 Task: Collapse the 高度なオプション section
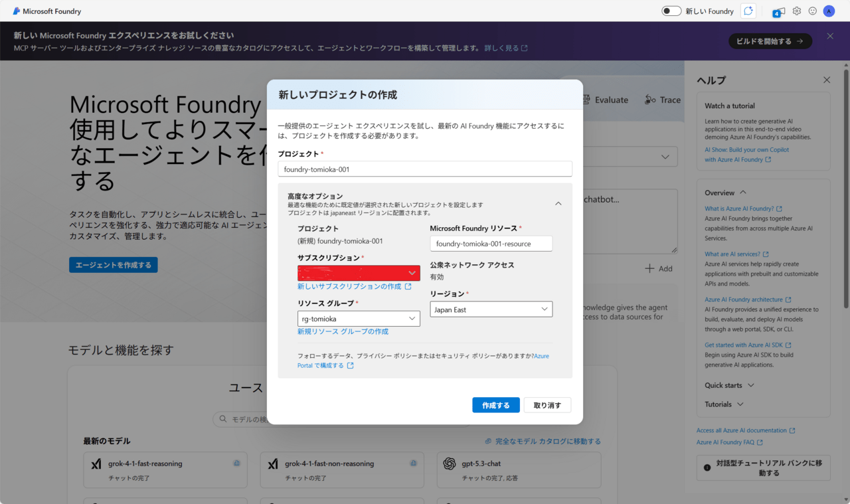[x=558, y=204]
